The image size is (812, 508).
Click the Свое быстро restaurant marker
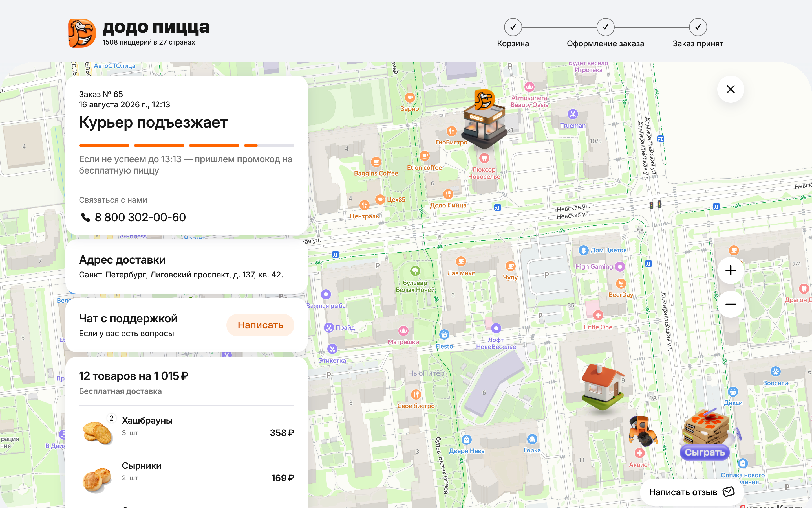pyautogui.click(x=416, y=395)
